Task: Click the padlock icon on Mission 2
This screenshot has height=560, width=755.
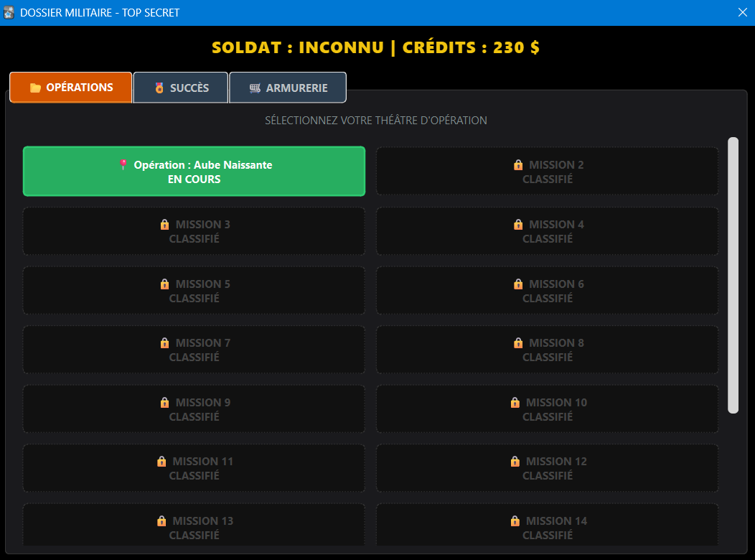Action: (518, 165)
